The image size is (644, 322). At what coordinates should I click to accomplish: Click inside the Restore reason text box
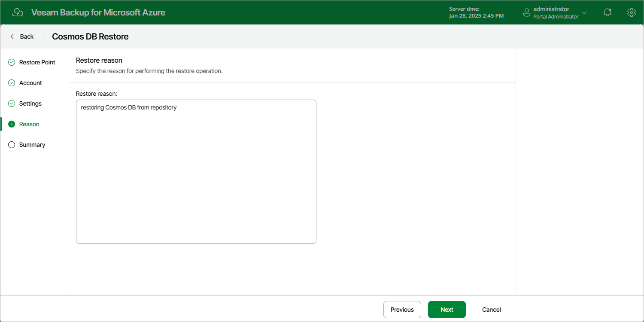coord(196,172)
